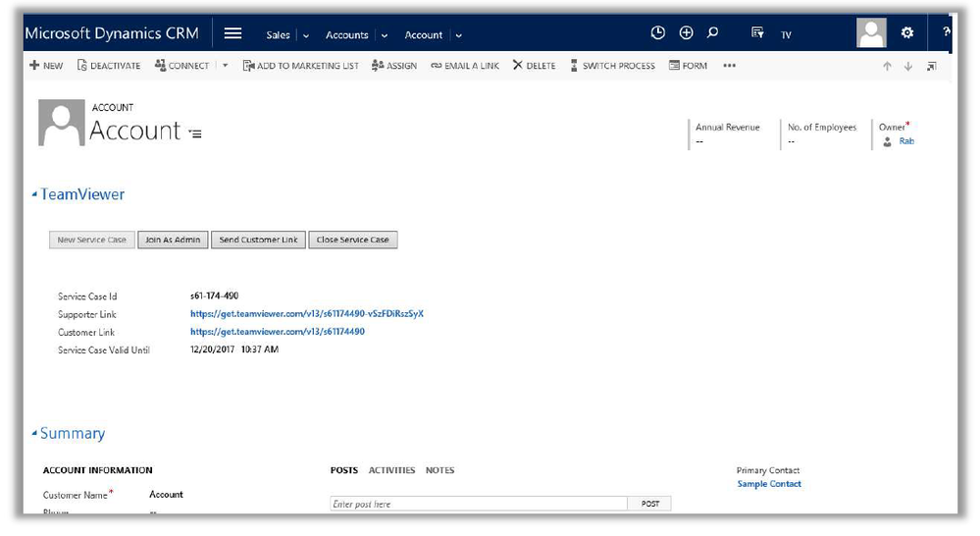Open the advanced find filter icon
The image size is (980, 536).
757,33
